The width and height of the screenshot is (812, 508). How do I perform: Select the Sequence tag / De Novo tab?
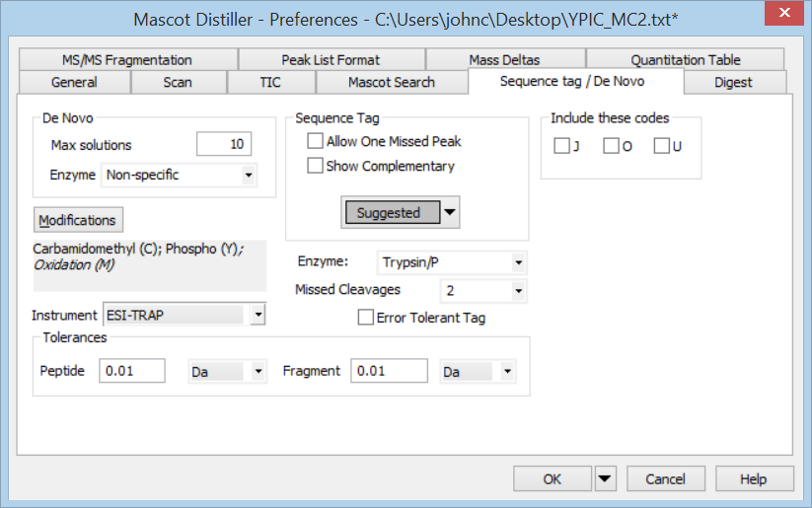click(x=575, y=81)
